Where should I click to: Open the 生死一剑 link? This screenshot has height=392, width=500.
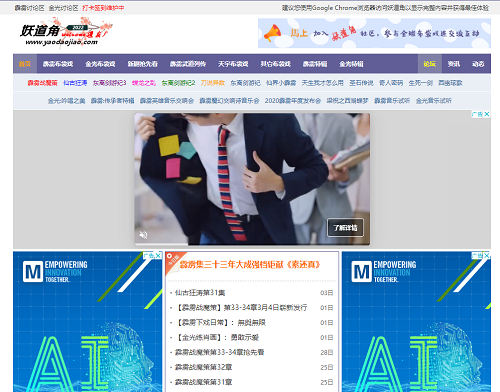[421, 83]
